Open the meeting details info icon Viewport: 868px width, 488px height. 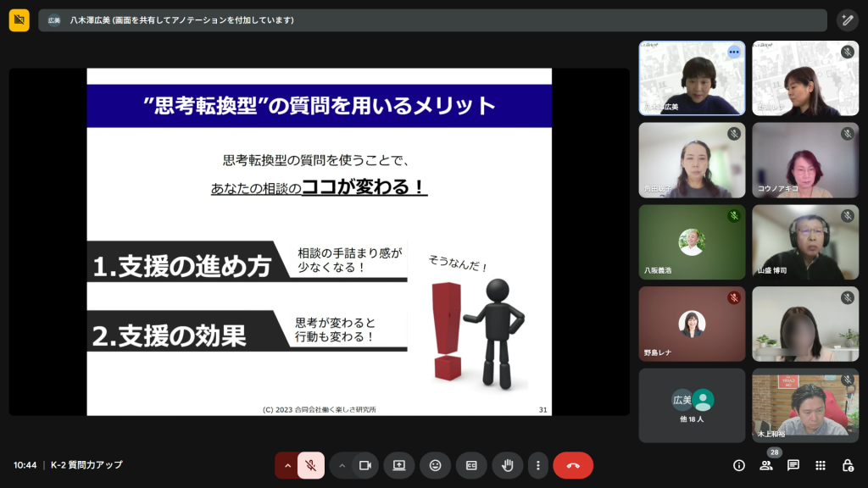(738, 465)
